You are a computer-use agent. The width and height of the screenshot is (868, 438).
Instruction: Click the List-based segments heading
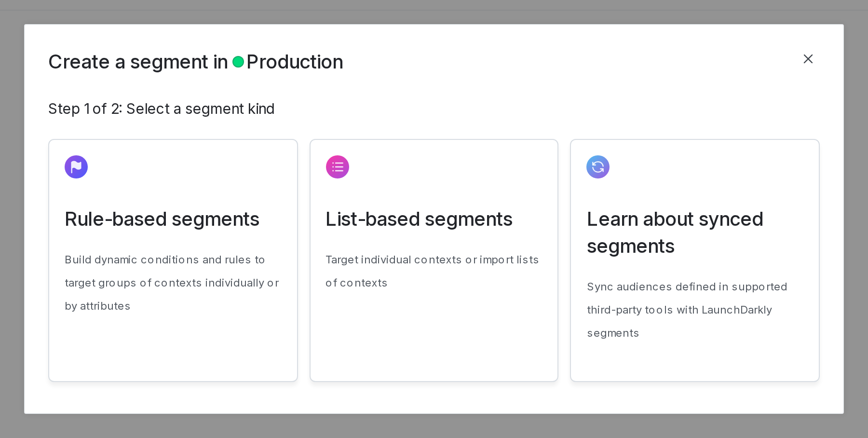point(419,219)
